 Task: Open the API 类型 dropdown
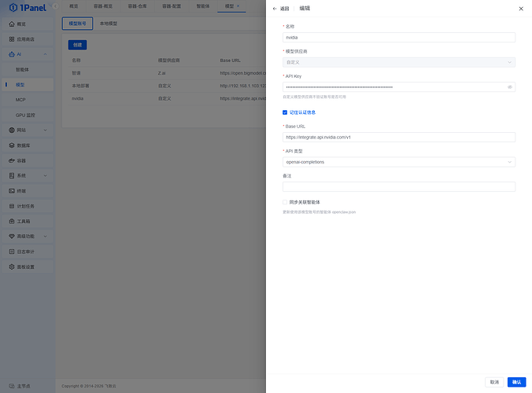(398, 162)
